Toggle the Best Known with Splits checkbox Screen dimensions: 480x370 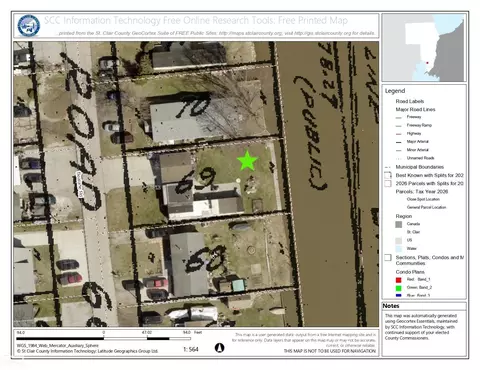click(x=388, y=175)
